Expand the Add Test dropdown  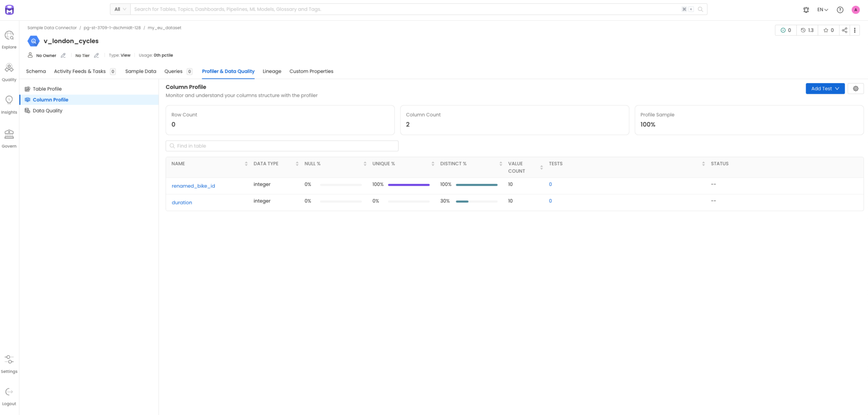tap(825, 89)
